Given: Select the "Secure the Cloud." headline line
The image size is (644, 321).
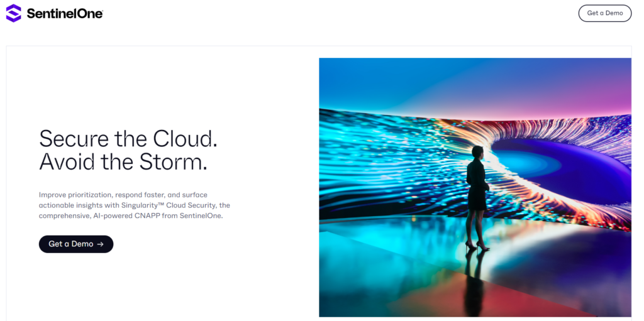Looking at the screenshot, I should tap(128, 138).
